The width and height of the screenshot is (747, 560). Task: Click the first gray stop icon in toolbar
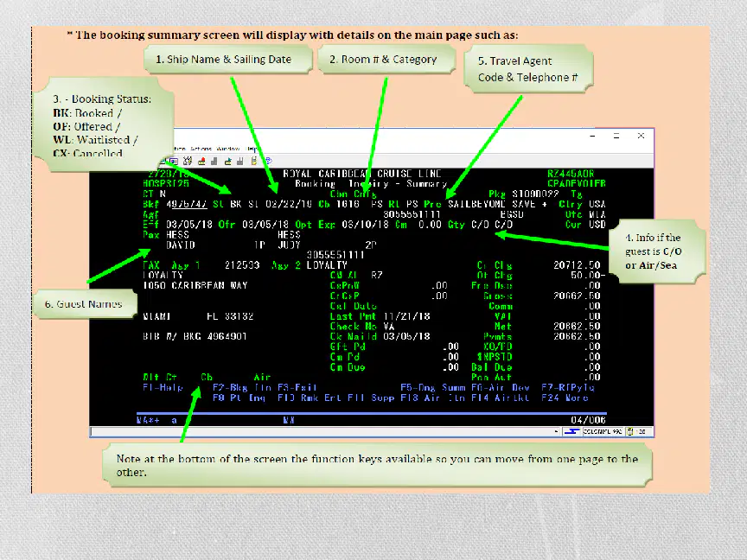point(214,162)
